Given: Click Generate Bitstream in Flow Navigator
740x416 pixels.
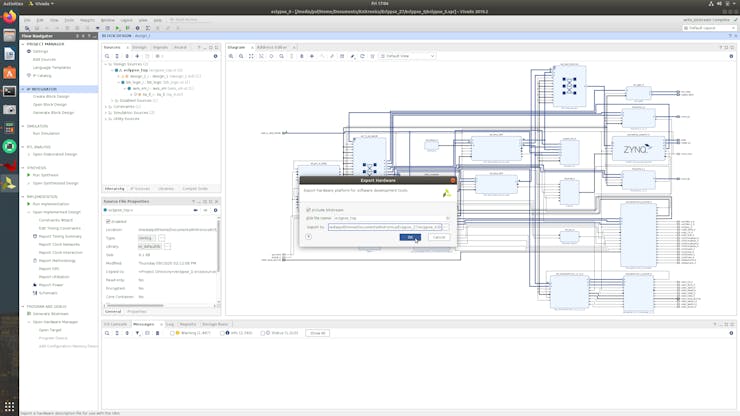Looking at the screenshot, I should [50, 314].
